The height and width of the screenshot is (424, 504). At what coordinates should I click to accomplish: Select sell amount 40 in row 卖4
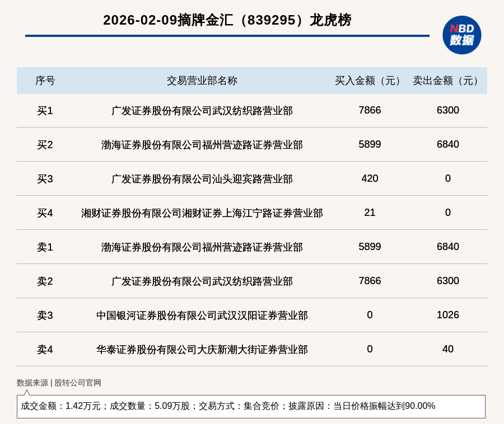pyautogui.click(x=447, y=349)
